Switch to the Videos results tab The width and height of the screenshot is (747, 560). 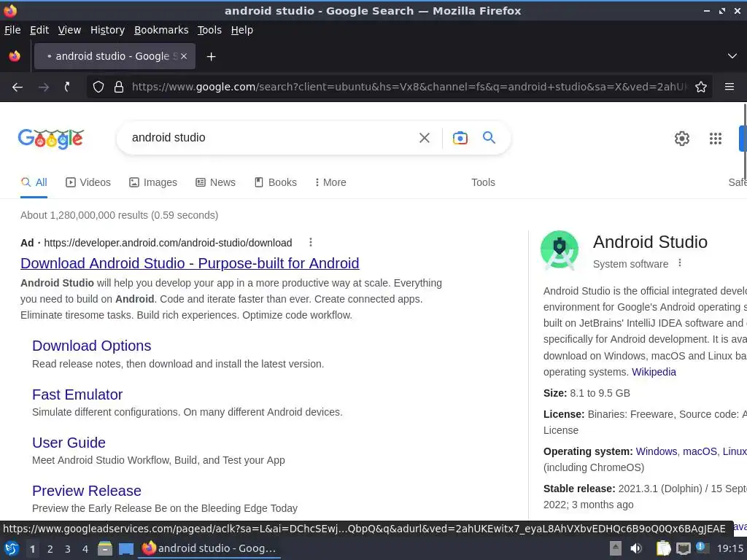pyautogui.click(x=88, y=182)
